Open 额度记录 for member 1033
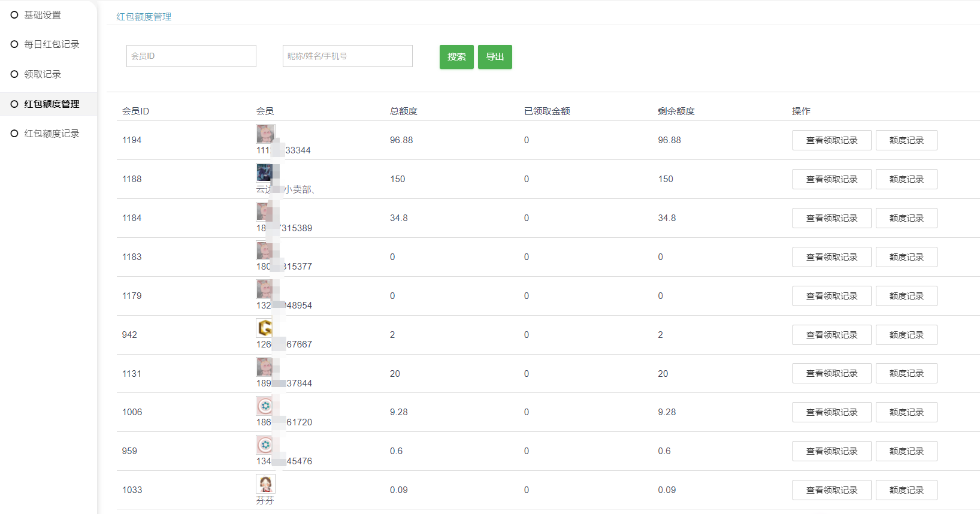Screen dimensions: 980x514 pyautogui.click(x=906, y=490)
